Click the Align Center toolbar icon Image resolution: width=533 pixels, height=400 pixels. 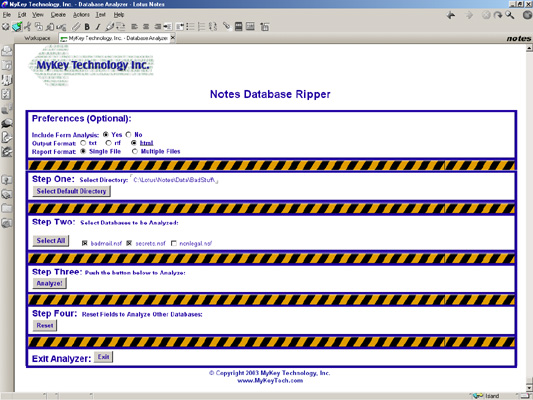(x=146, y=27)
